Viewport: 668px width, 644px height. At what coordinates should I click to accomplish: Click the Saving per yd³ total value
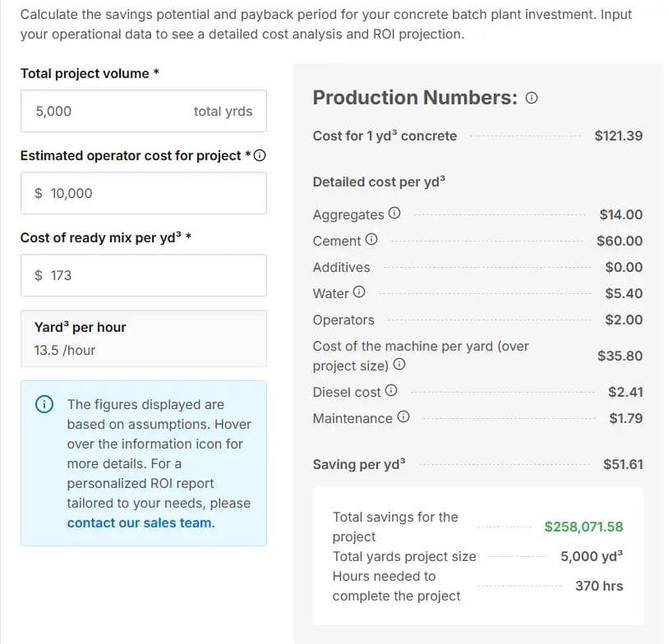624,464
